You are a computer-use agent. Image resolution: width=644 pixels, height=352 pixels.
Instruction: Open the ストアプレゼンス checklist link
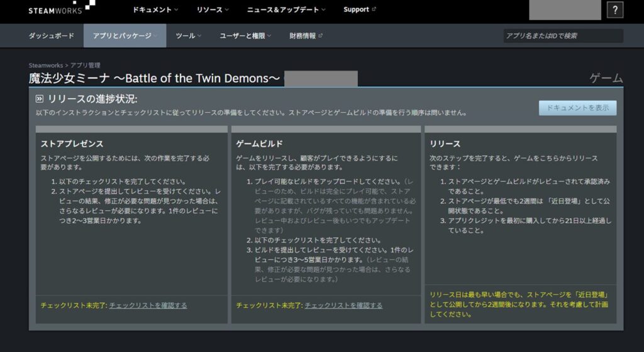click(x=148, y=305)
